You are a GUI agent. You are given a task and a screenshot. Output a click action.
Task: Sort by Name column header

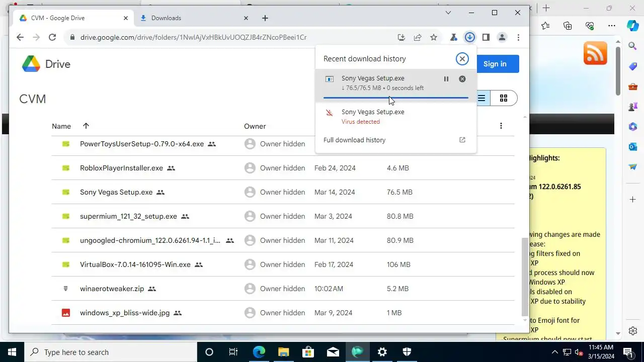pos(61,126)
